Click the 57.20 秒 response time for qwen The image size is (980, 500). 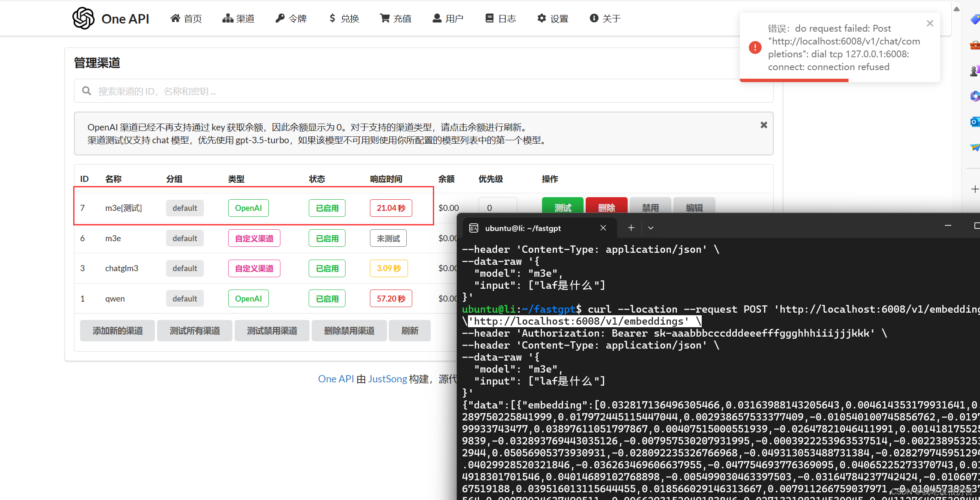tap(391, 299)
